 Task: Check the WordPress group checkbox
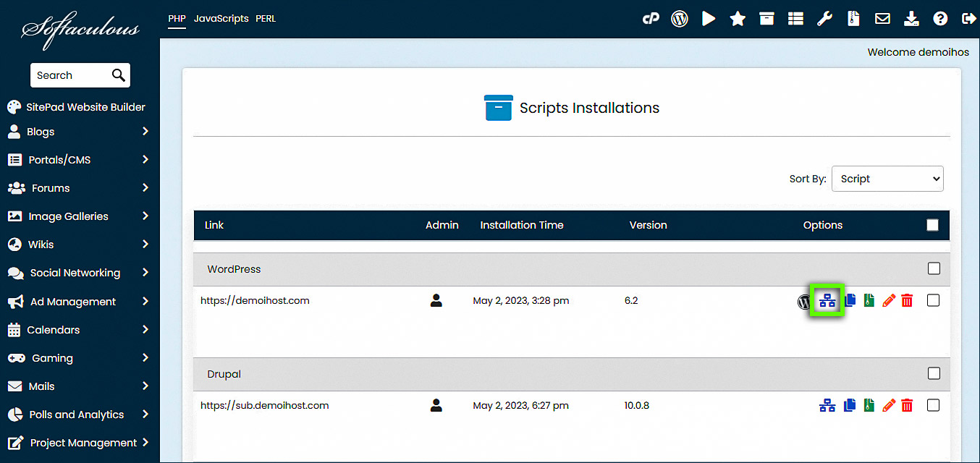pyautogui.click(x=934, y=268)
